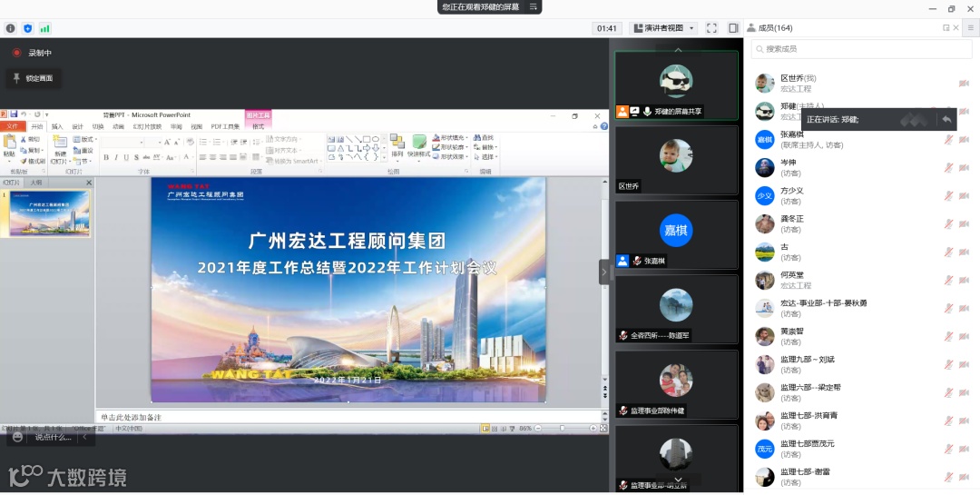Screen dimensions: 980x495
Task: Toggle Bold formatting in ribbon
Action: pos(106,157)
